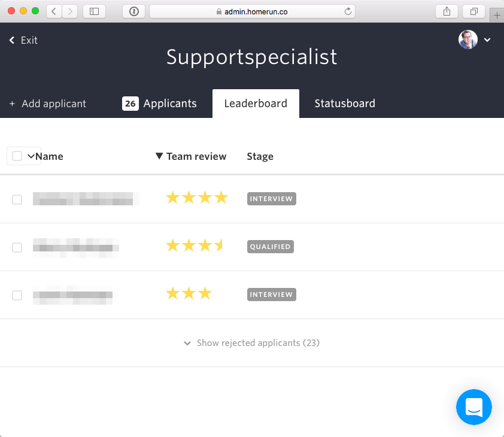The image size is (504, 437).
Task: Open the Applicants tab
Action: [160, 104]
